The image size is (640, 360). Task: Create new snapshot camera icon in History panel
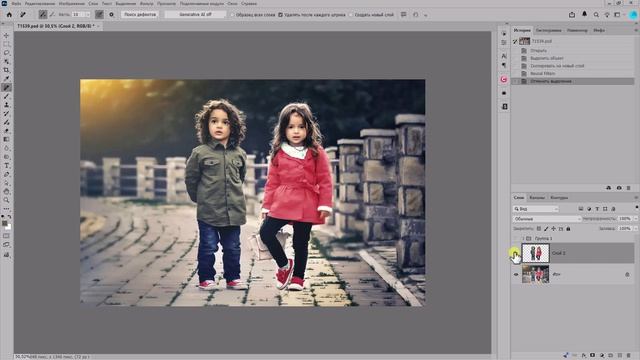tap(619, 188)
